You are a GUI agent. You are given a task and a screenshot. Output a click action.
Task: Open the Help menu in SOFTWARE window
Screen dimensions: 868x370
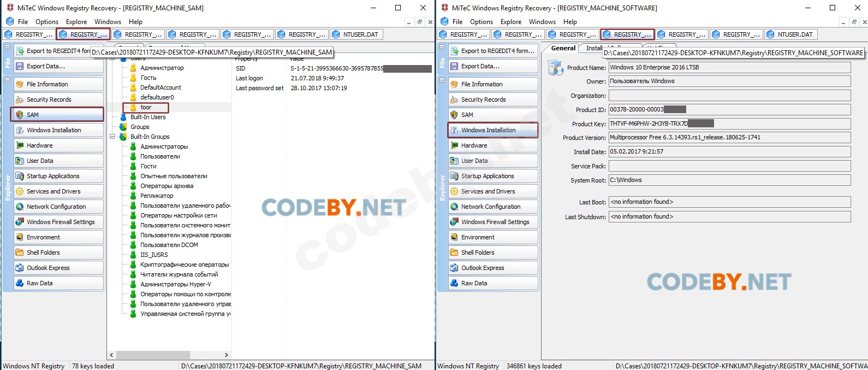pyautogui.click(x=570, y=22)
